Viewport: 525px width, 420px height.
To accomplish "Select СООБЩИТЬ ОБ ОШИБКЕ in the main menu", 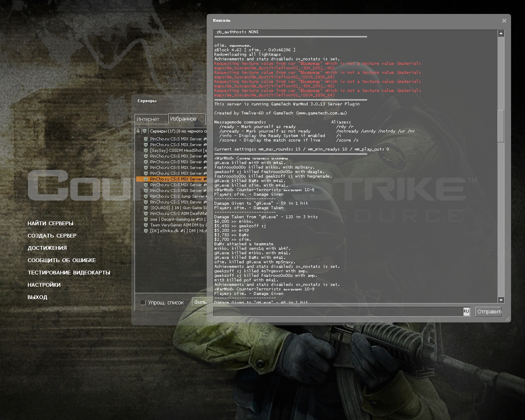I will click(x=62, y=260).
